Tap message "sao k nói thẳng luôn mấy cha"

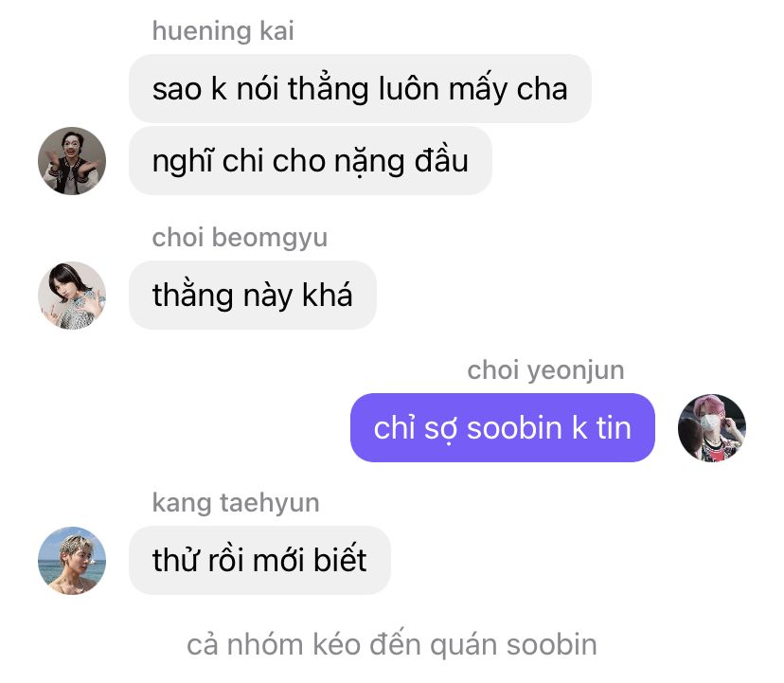(x=360, y=88)
